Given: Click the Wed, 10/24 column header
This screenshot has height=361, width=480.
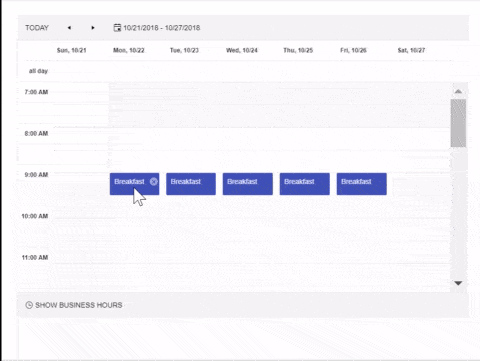Looking at the screenshot, I should (242, 50).
